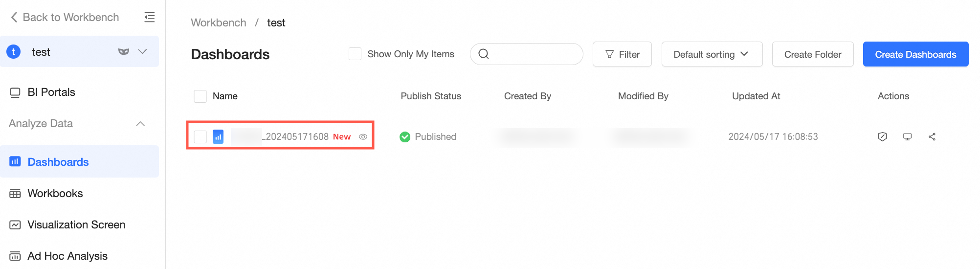Check the select-all checkbox beside Name
Screen dimensions: 980x269
tap(200, 96)
